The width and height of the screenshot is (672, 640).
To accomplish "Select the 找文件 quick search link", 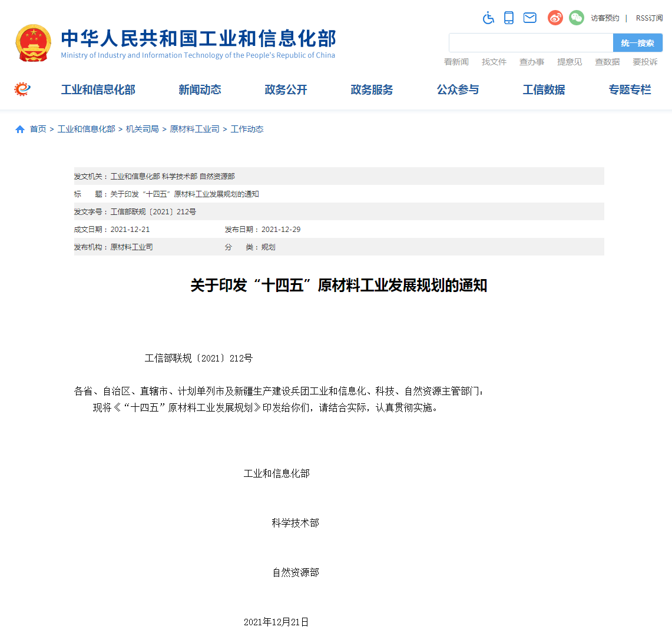I will click(494, 62).
